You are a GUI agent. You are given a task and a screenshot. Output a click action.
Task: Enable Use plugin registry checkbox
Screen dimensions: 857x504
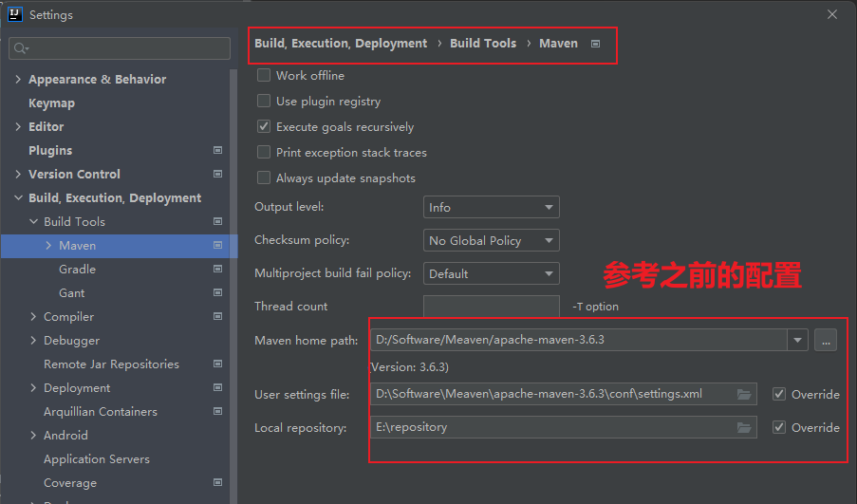tap(264, 101)
